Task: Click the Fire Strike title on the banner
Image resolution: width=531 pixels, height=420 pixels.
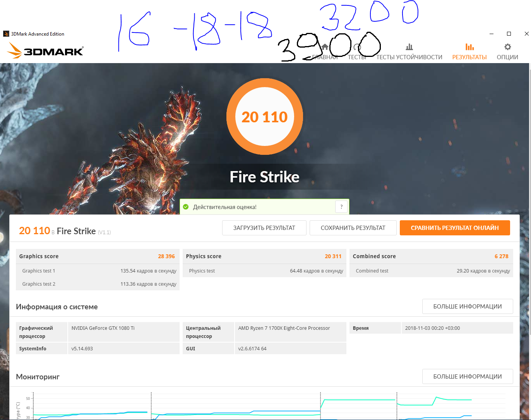Action: click(x=265, y=177)
